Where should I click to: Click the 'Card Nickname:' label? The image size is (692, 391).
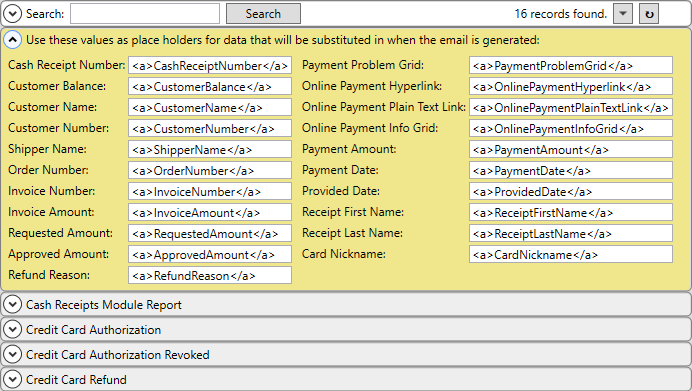pos(344,254)
